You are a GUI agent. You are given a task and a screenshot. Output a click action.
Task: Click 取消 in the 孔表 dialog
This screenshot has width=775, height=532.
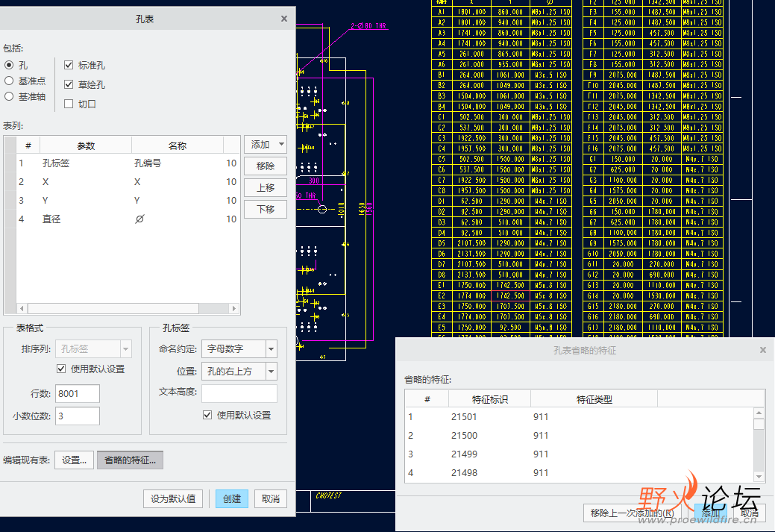pos(270,499)
